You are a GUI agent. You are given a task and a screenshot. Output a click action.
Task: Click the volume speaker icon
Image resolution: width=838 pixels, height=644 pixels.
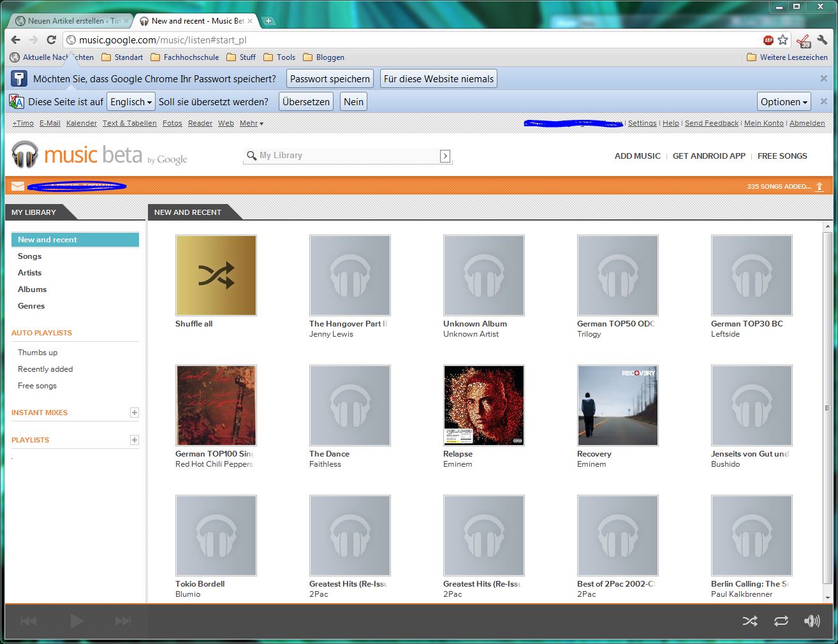(x=812, y=621)
